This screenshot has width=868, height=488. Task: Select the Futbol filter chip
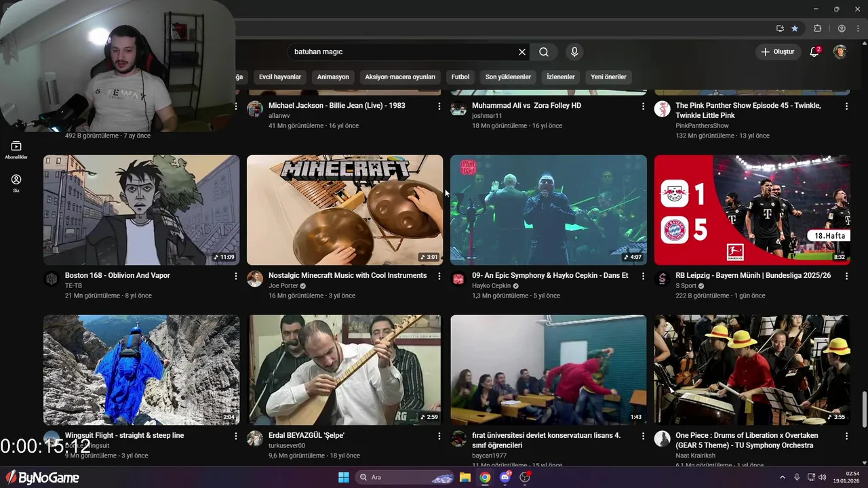460,77
